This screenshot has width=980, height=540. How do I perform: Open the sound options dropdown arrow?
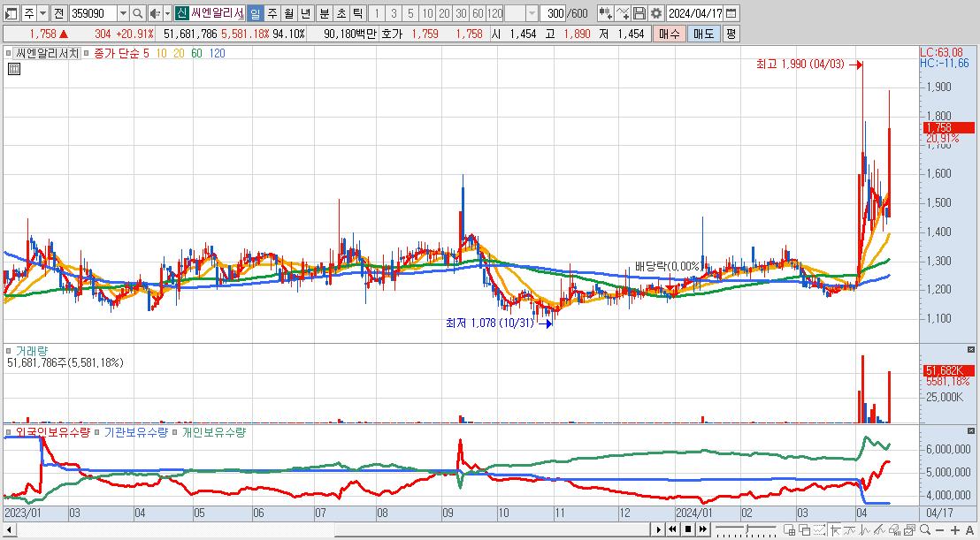[167, 13]
